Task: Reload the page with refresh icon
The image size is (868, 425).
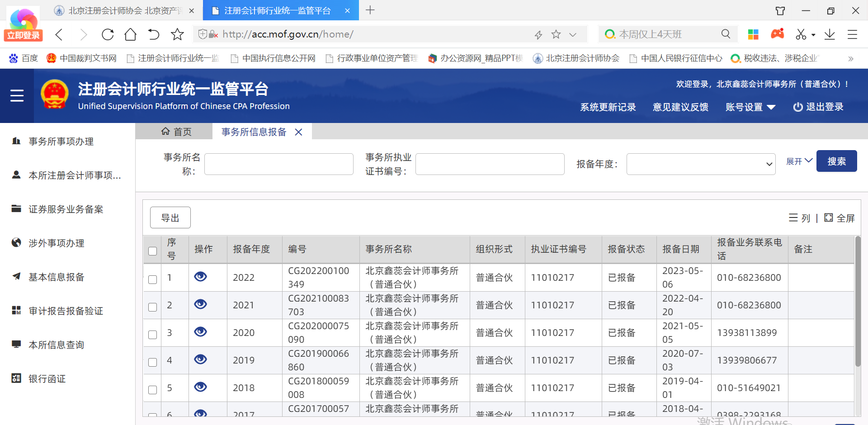Action: (x=108, y=34)
